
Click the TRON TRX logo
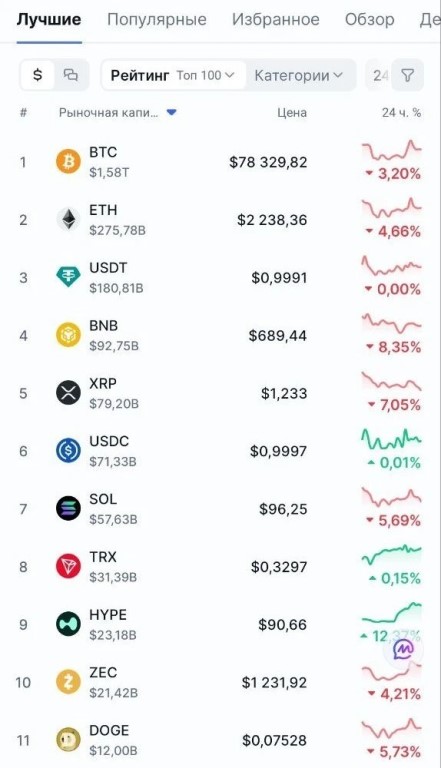68,567
